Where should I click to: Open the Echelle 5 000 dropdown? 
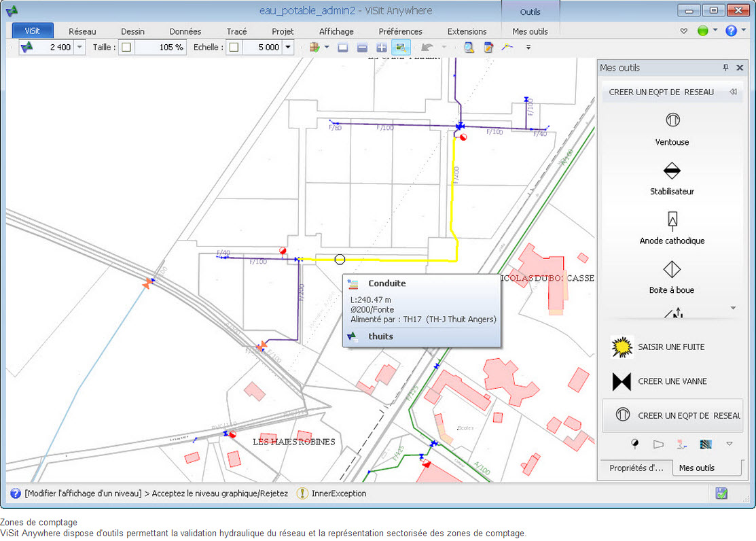coord(288,48)
